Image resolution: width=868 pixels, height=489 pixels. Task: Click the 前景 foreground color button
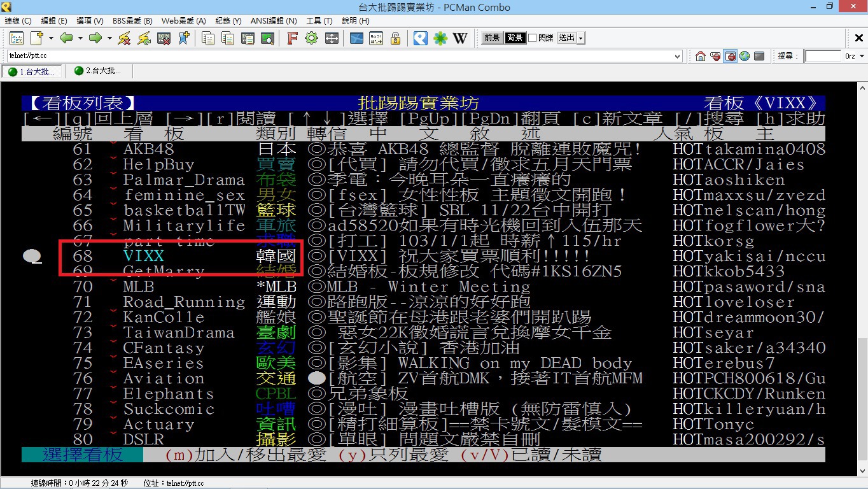tap(492, 38)
